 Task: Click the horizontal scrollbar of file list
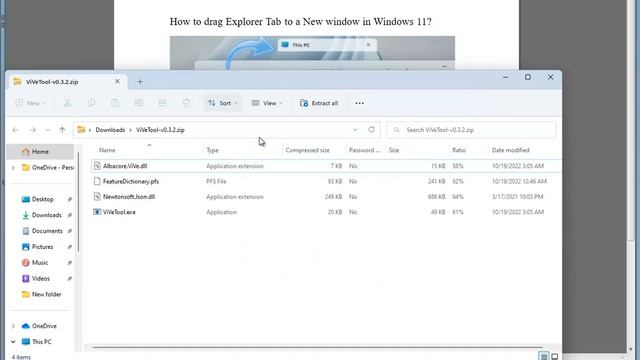[318, 347]
